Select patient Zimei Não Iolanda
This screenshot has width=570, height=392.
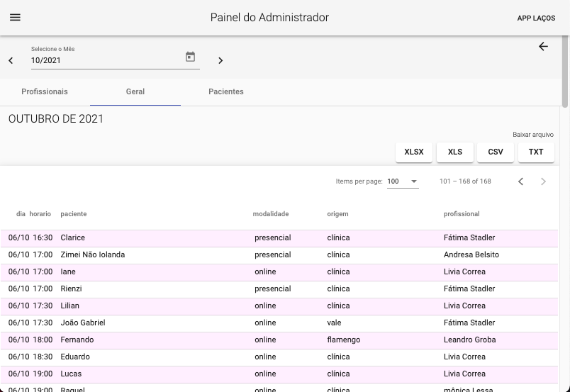pos(93,254)
